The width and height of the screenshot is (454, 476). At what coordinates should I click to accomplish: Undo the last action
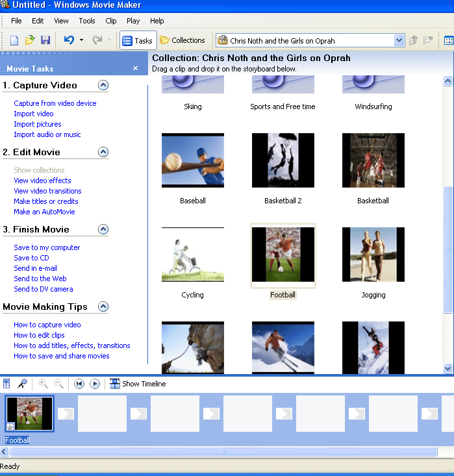tap(69, 40)
